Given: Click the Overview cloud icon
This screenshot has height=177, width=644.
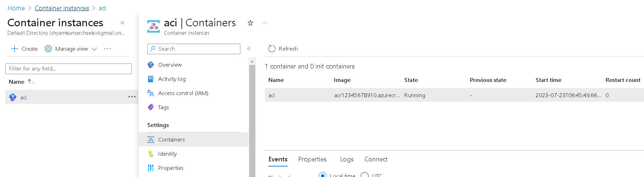Looking at the screenshot, I should 151,65.
